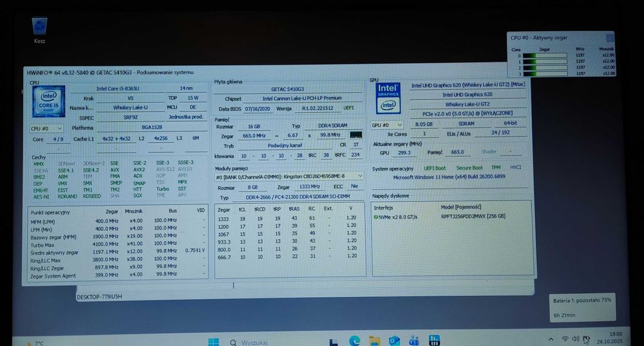644x346 pixels.
Task: Click memory mode Podwójny kanał
Action: [285, 145]
